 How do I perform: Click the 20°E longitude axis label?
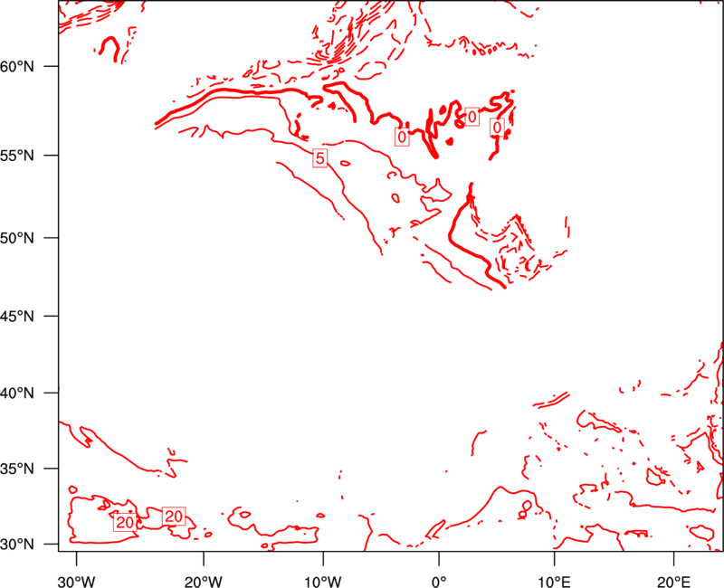point(673,582)
